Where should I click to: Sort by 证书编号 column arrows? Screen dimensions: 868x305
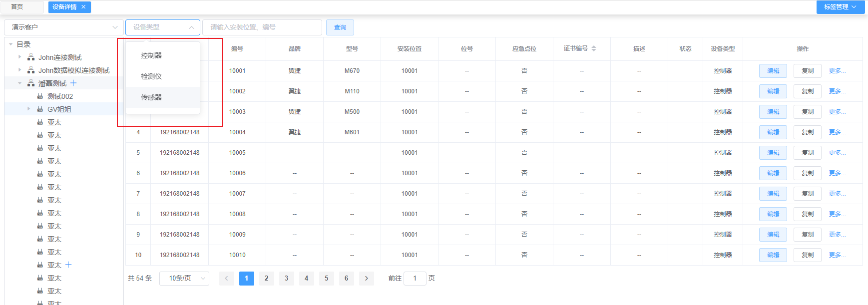coord(594,48)
